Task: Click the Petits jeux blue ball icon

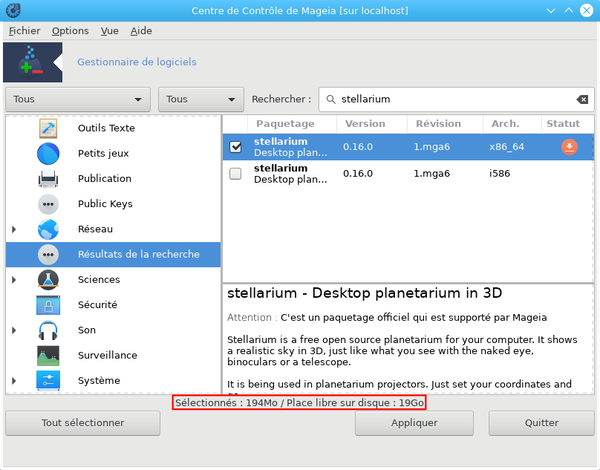Action: (x=48, y=153)
